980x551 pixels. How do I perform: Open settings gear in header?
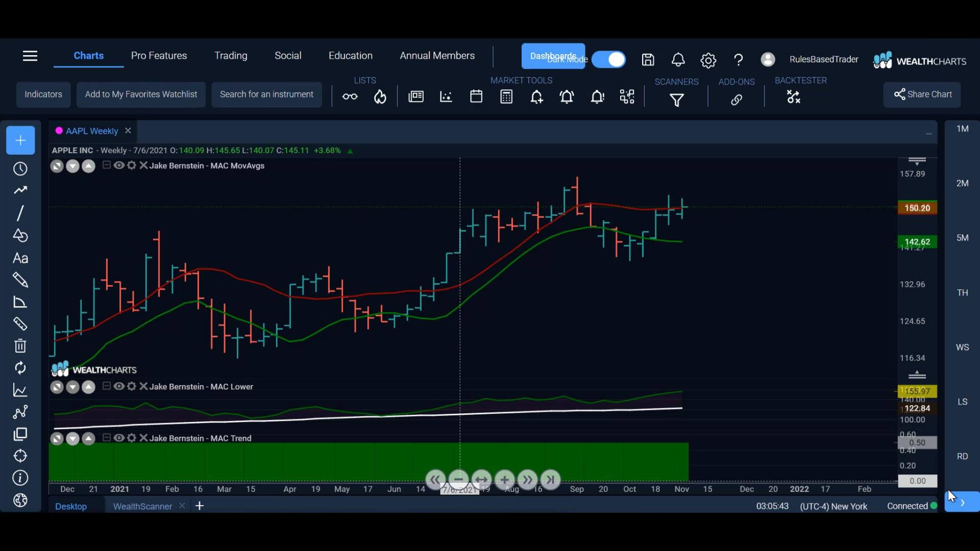pyautogui.click(x=708, y=61)
